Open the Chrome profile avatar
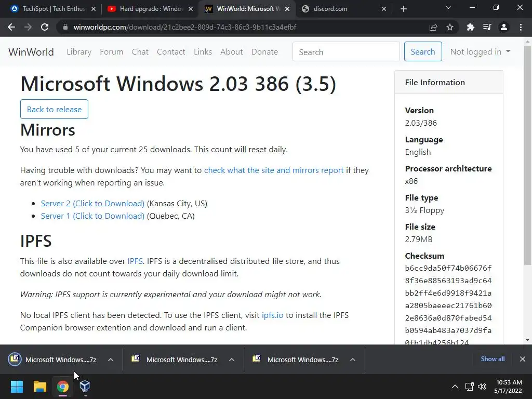 click(504, 27)
